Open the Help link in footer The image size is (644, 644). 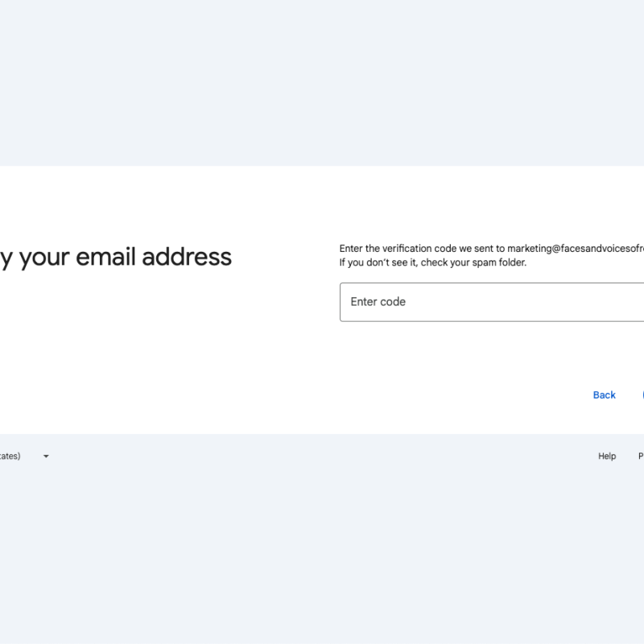[607, 456]
